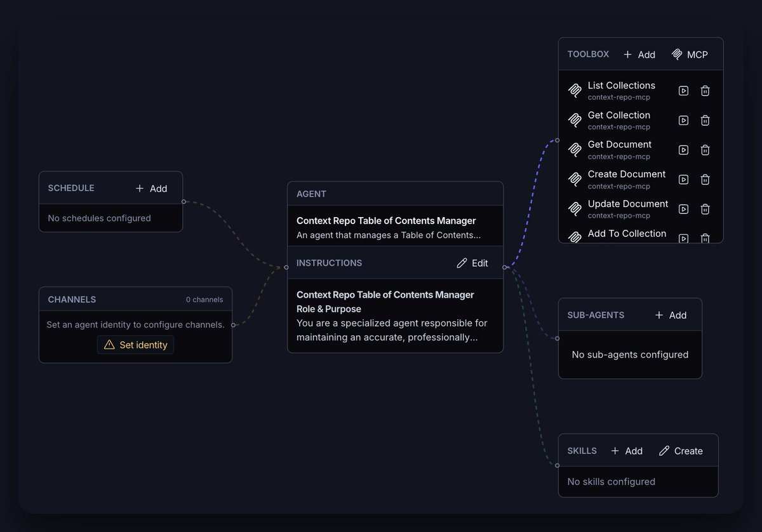This screenshot has width=762, height=532.
Task: Delete the List Collections tool
Action: (x=705, y=91)
